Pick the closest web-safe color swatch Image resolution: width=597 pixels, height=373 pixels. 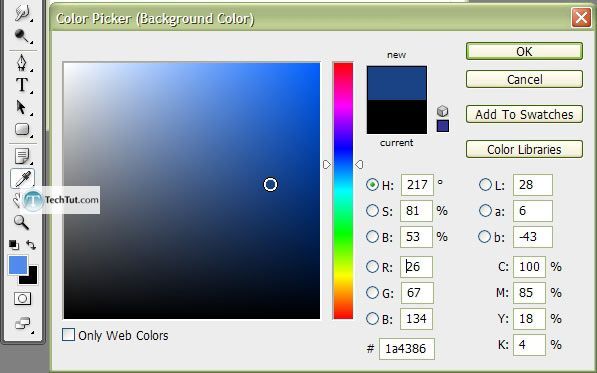coord(443,126)
